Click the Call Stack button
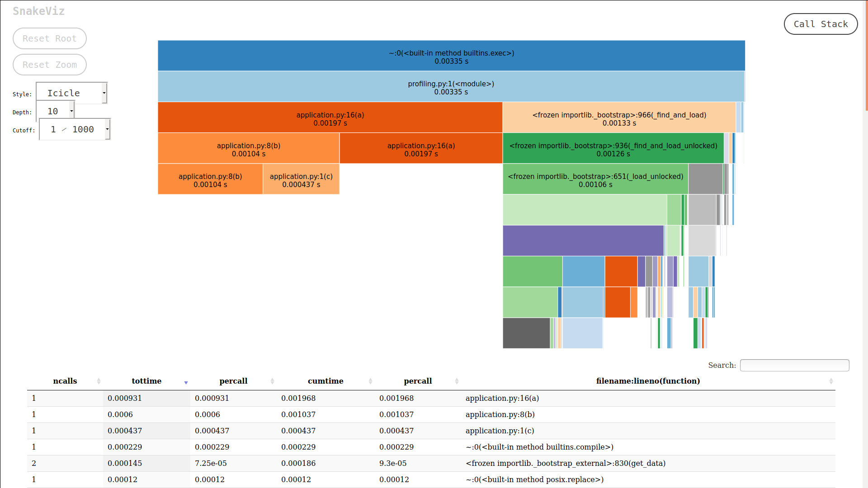The height and width of the screenshot is (488, 868). pyautogui.click(x=821, y=24)
